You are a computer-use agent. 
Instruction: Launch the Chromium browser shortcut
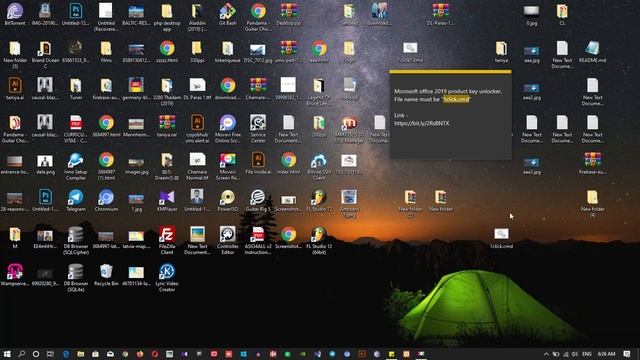pos(106,200)
